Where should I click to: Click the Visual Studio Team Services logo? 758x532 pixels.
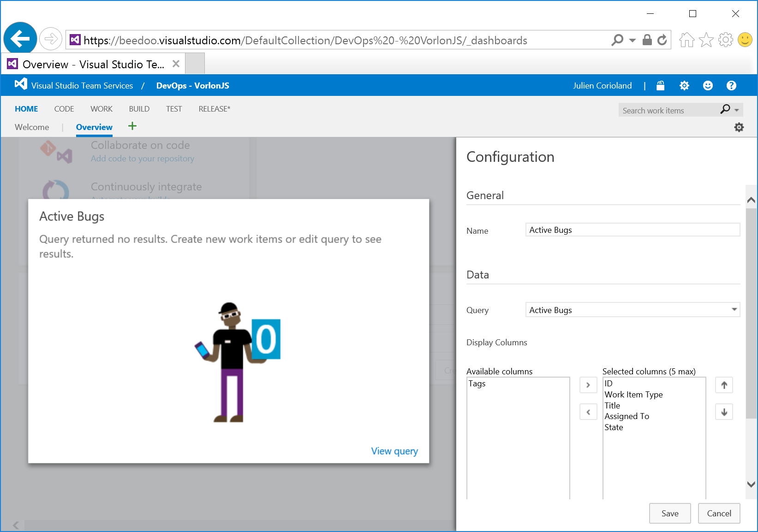coord(20,84)
